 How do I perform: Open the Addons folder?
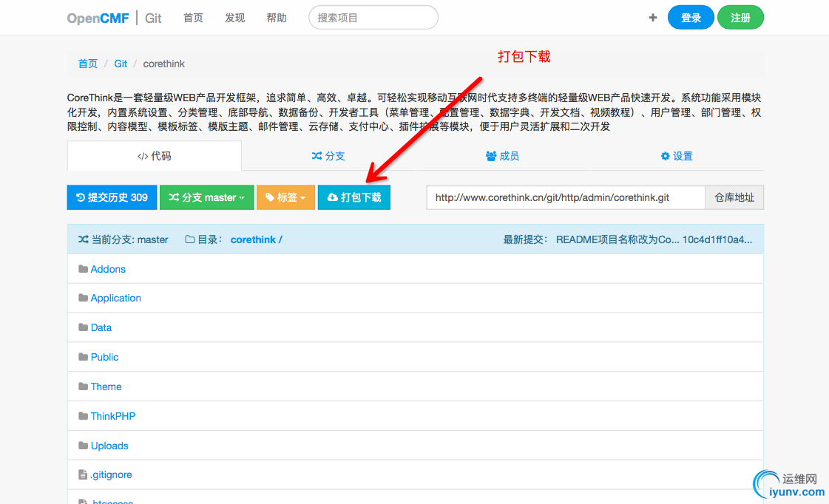coord(108,269)
